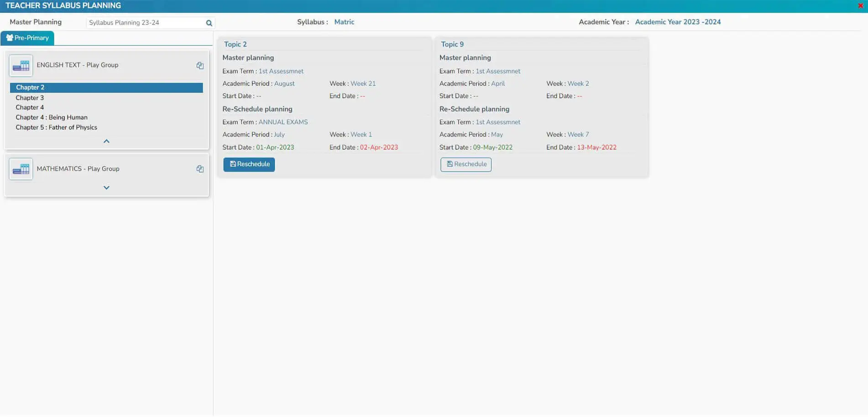
Task: Open Chapter 5 : Father of Physics
Action: click(x=56, y=127)
